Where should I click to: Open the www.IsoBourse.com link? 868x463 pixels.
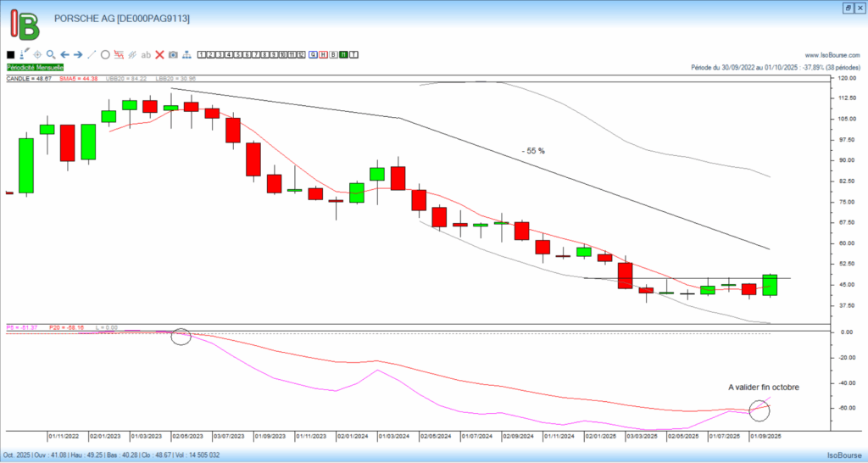[x=830, y=55]
